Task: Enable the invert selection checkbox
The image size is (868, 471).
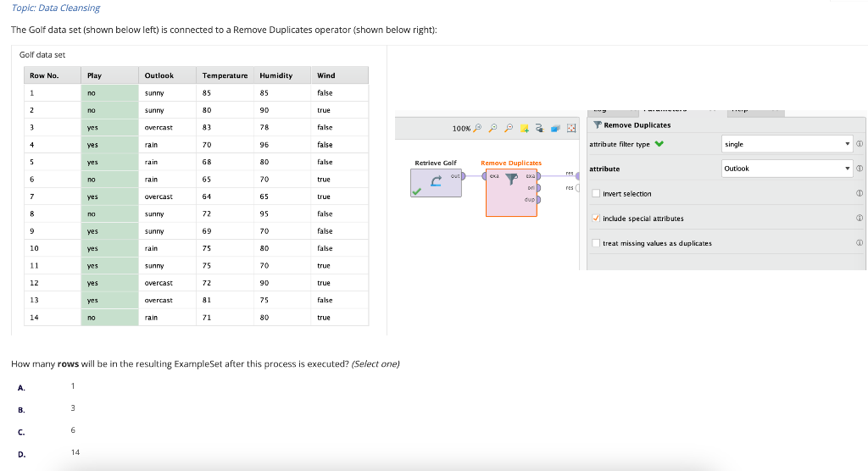Action: pos(596,194)
